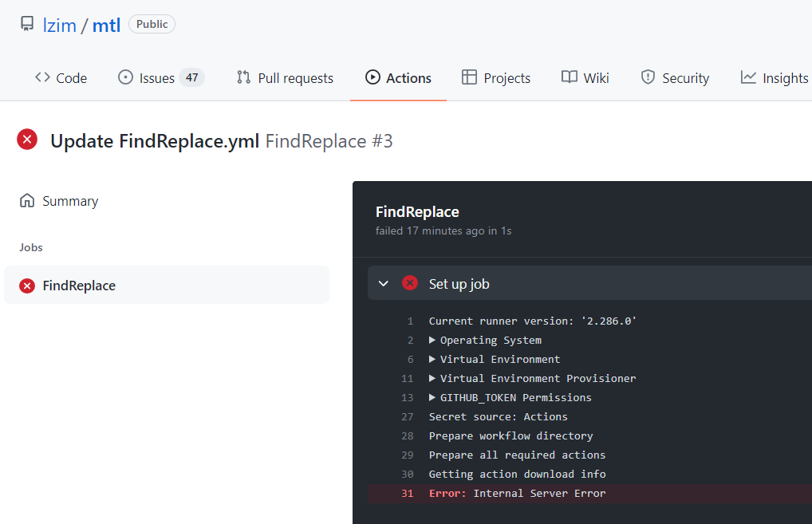The width and height of the screenshot is (812, 524).
Task: Click the branch icon on Pull requests tab
Action: coord(242,77)
